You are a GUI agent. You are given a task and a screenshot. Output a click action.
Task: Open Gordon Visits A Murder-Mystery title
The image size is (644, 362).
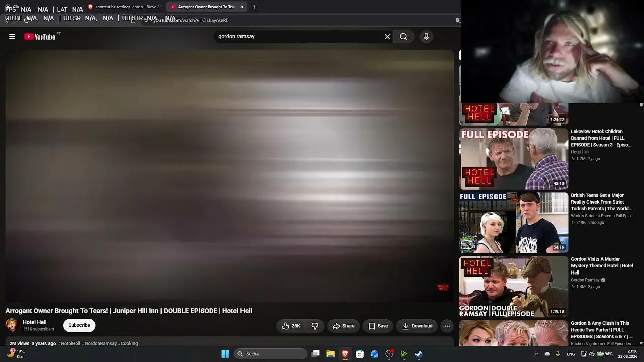point(602,266)
